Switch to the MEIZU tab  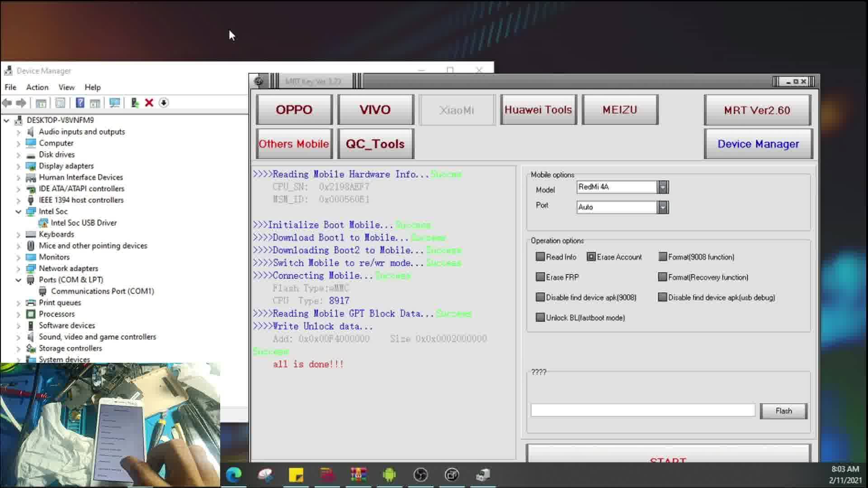click(x=620, y=110)
